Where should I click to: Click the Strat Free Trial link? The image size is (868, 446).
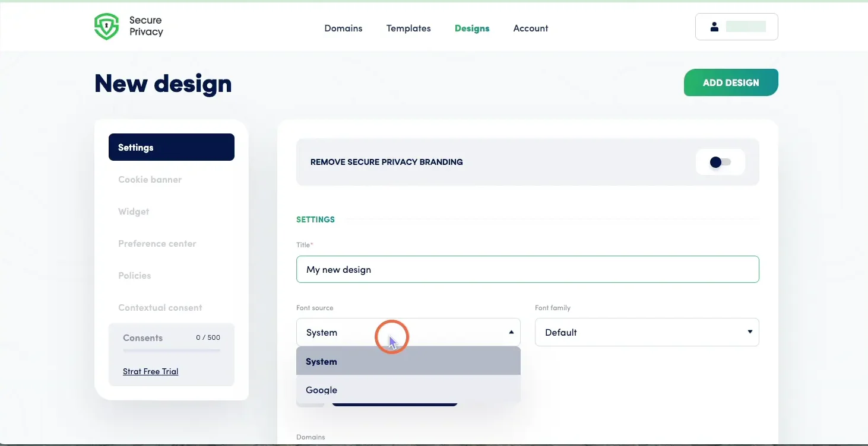(x=150, y=371)
